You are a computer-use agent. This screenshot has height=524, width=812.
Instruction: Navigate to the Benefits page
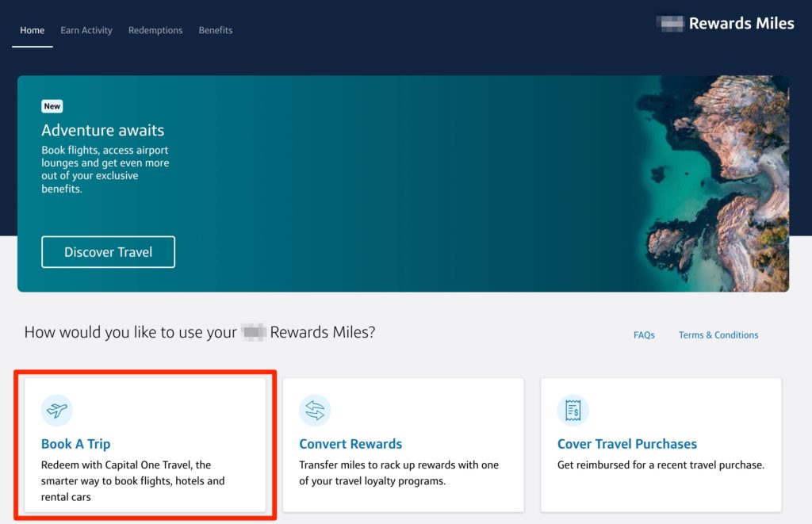click(x=215, y=30)
